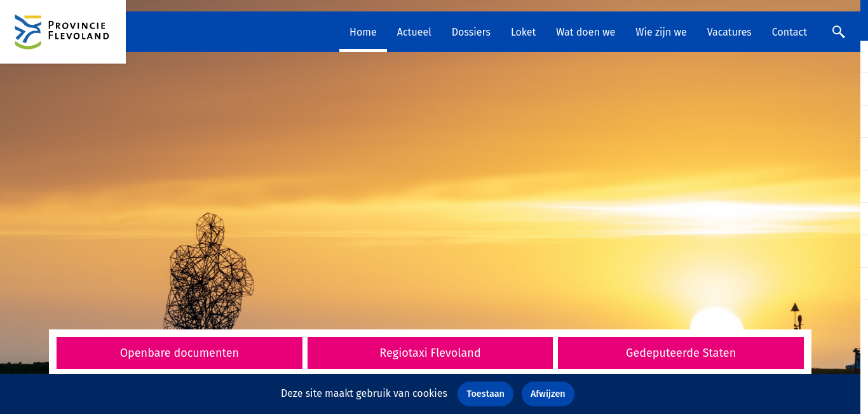868x414 pixels.
Task: Open the Regiotaxi Flevoland link
Action: (x=430, y=353)
